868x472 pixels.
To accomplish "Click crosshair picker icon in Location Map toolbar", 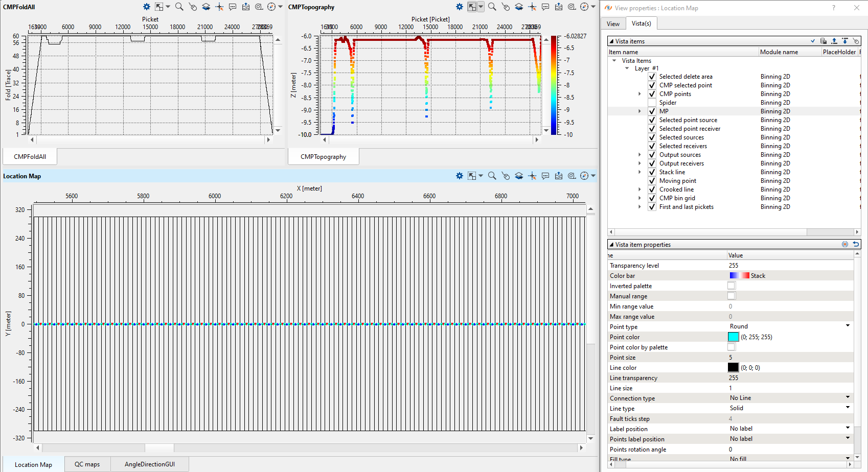I will [532, 176].
